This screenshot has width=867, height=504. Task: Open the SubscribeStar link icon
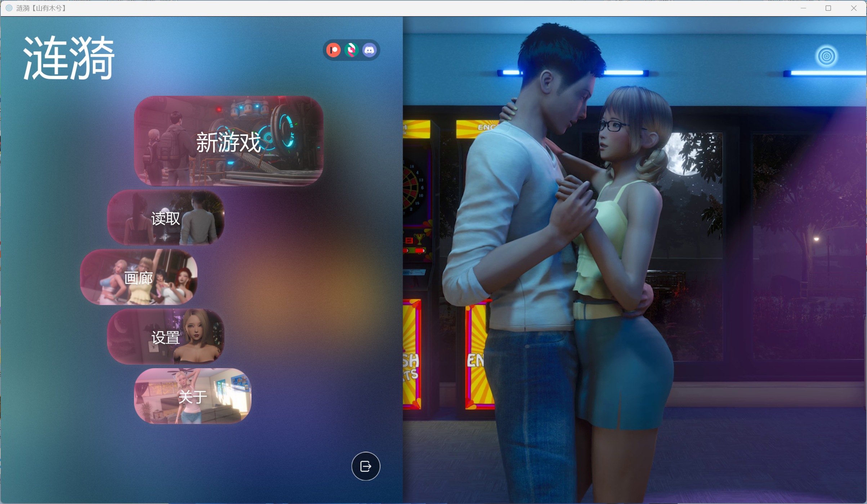351,50
